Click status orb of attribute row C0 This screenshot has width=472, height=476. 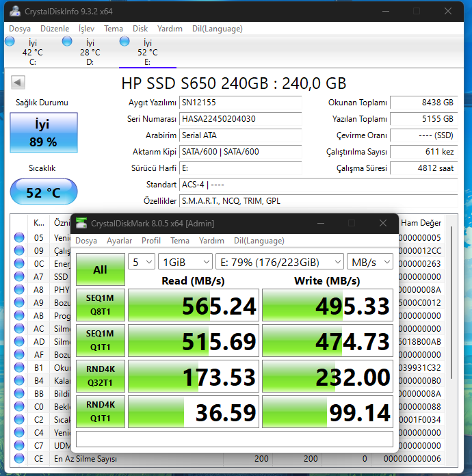pos(19,406)
